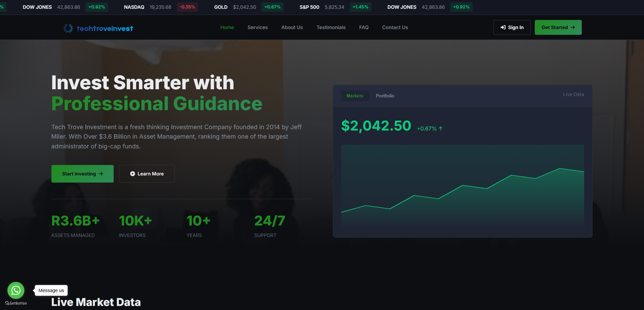Click the GOLD +0.67% ticker badge
644x310 pixels.
click(272, 7)
